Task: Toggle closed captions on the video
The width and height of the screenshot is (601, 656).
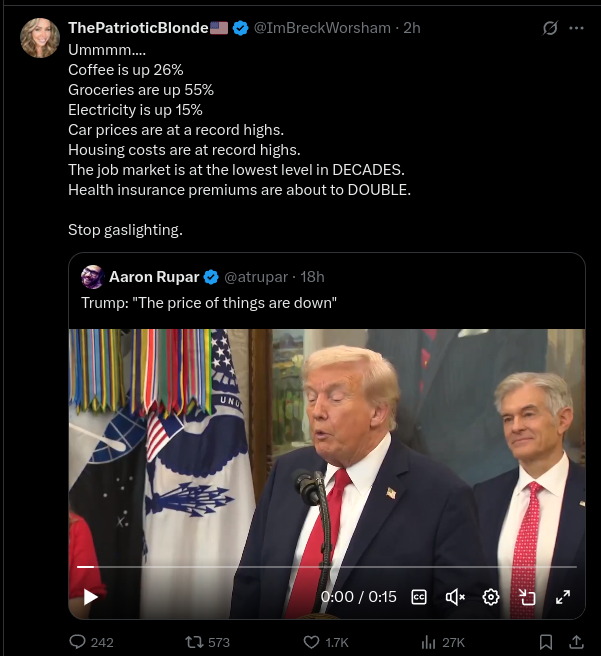Action: pyautogui.click(x=420, y=597)
